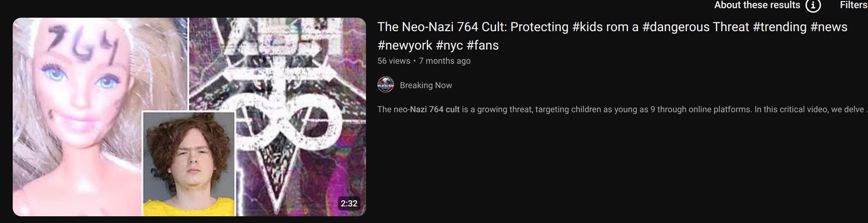Image resolution: width=868 pixels, height=223 pixels.
Task: Open the video title The Neo-Nazi 764 Cult
Action: click(x=612, y=36)
